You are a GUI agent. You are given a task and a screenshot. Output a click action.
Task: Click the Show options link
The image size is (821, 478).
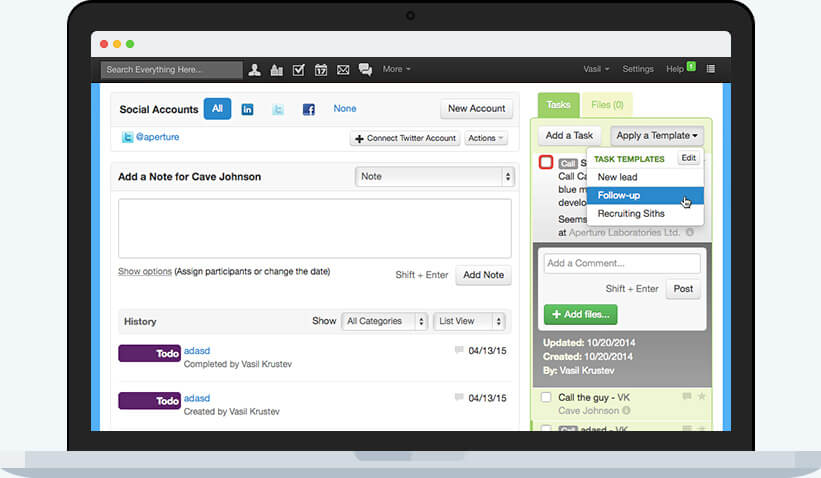144,271
